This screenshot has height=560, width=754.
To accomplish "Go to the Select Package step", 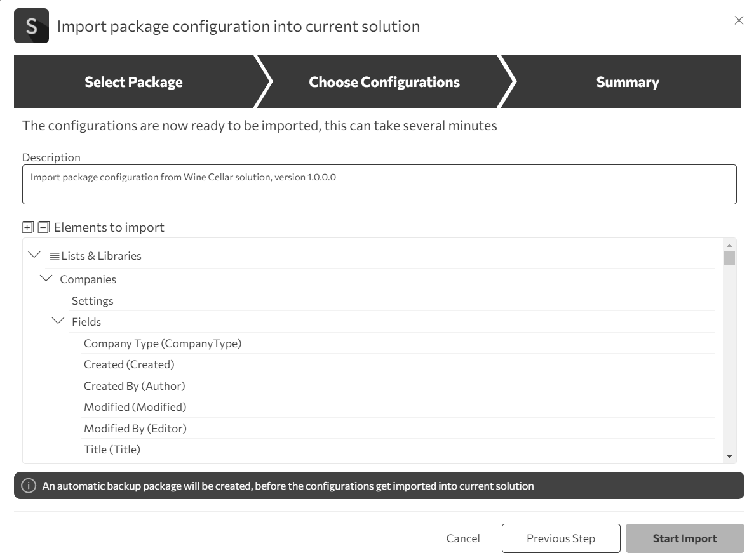I will point(133,82).
